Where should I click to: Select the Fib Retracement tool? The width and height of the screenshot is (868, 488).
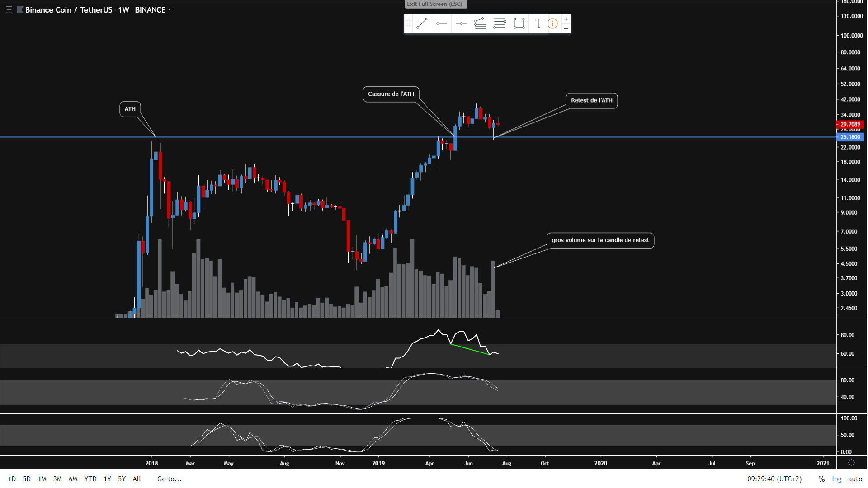480,23
